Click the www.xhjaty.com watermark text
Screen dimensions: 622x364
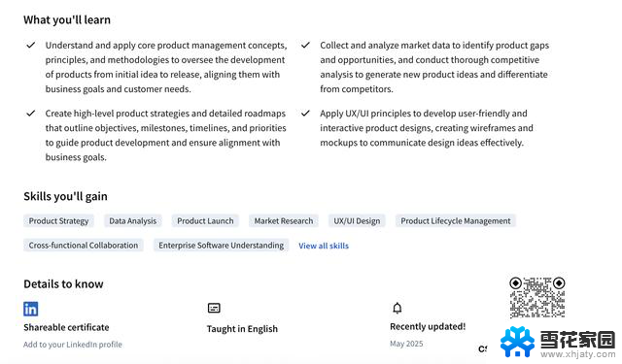(x=578, y=353)
